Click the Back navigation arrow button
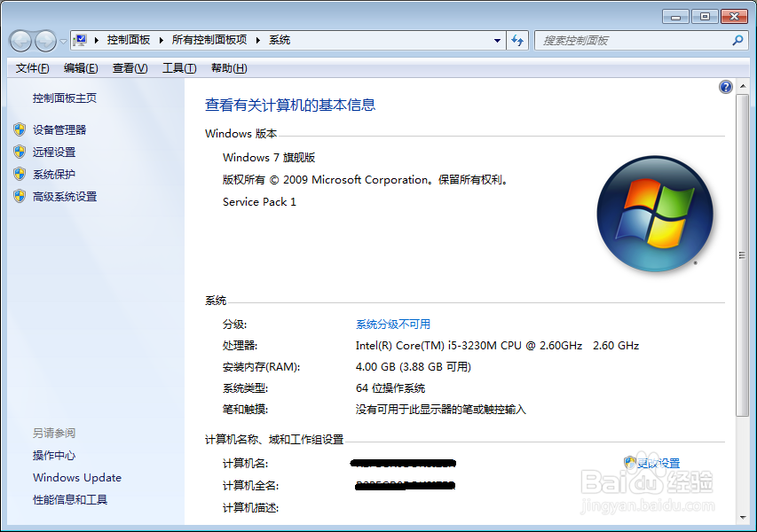 tap(20, 41)
